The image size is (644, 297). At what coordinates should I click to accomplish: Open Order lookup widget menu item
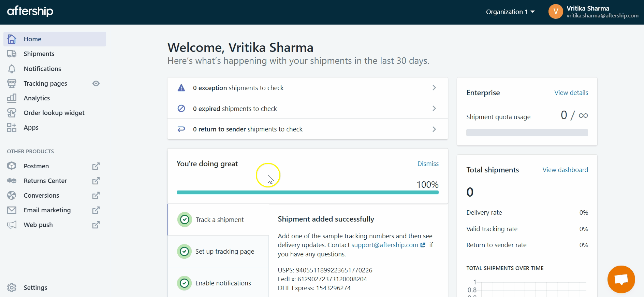pyautogui.click(x=54, y=113)
